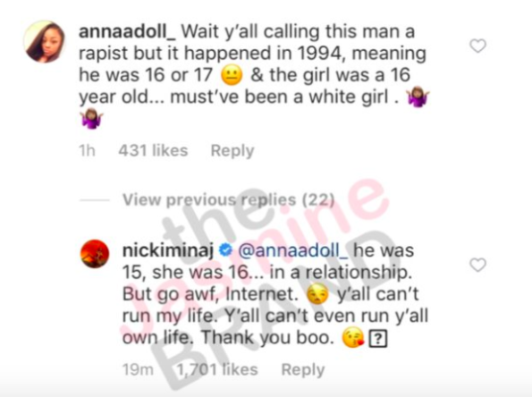Click the neutral face emoji in the comment

click(232, 75)
